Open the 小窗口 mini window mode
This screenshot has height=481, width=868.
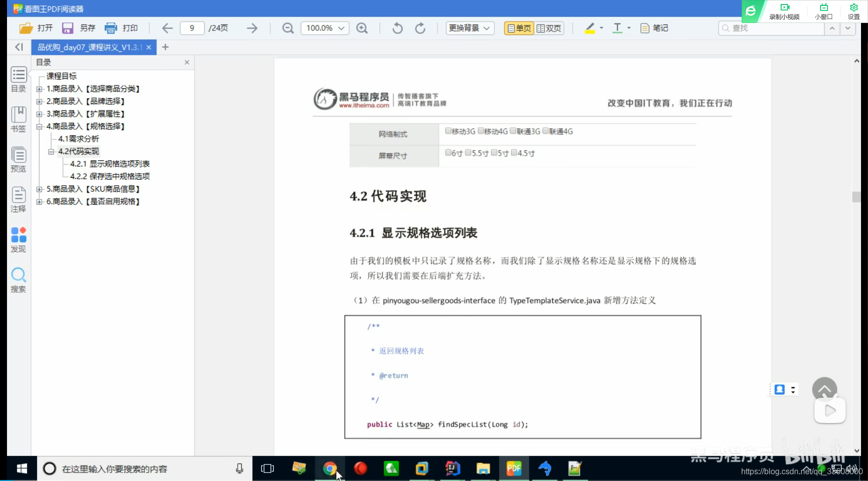click(x=824, y=11)
